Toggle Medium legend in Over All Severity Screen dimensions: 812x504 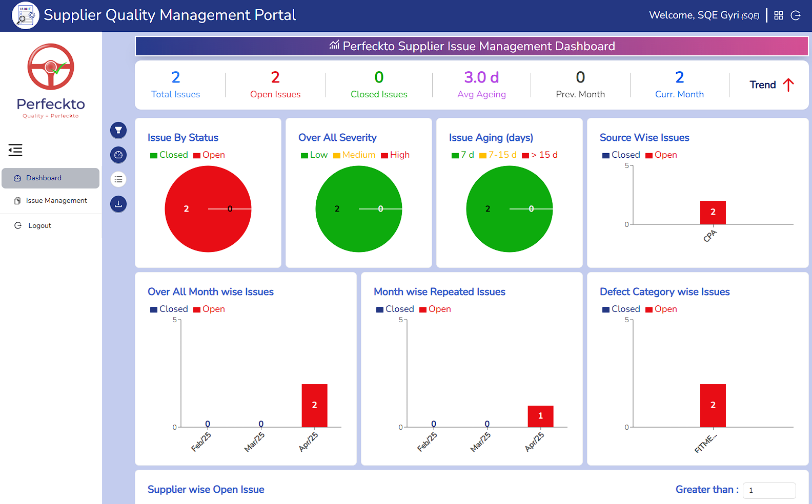(354, 155)
